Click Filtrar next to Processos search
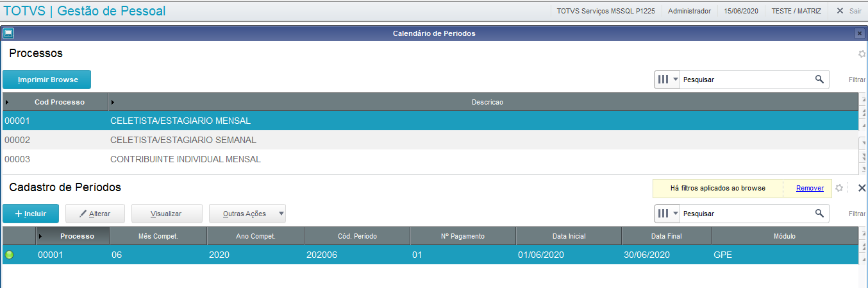Screen dimensions: 868x288 857,80
